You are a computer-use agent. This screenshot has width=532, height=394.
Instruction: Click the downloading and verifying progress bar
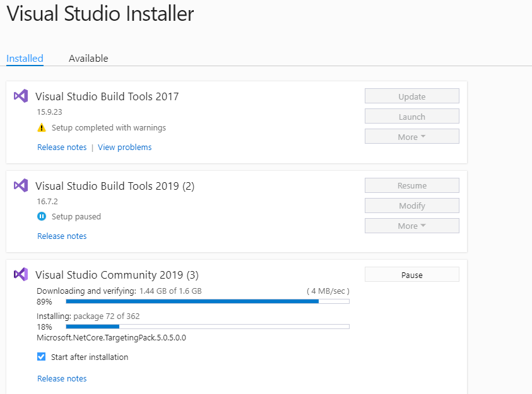point(208,301)
